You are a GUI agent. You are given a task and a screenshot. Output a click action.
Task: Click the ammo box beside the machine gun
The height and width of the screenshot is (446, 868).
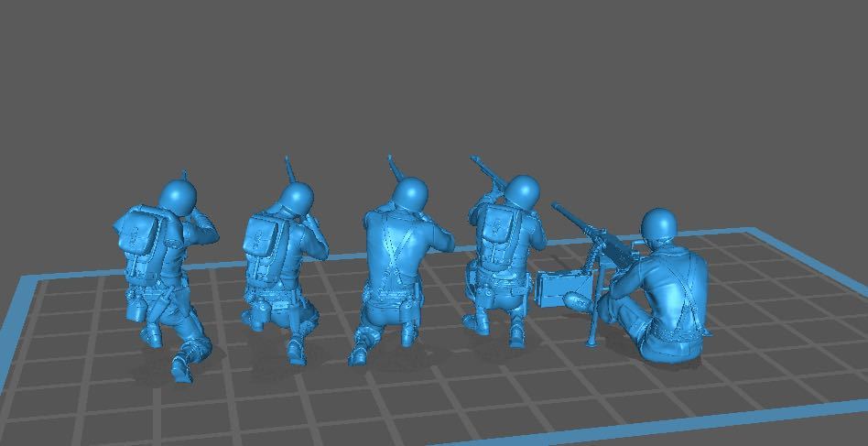(x=563, y=288)
